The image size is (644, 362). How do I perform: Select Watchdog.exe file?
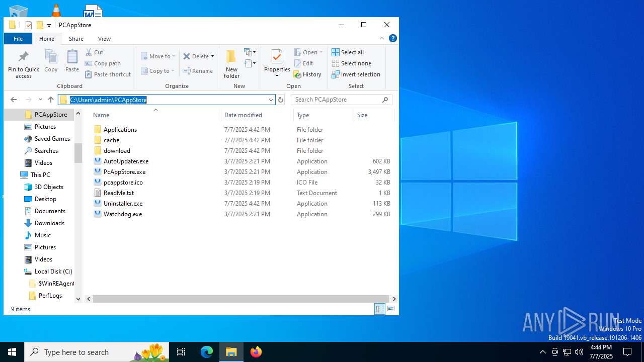[x=122, y=214]
